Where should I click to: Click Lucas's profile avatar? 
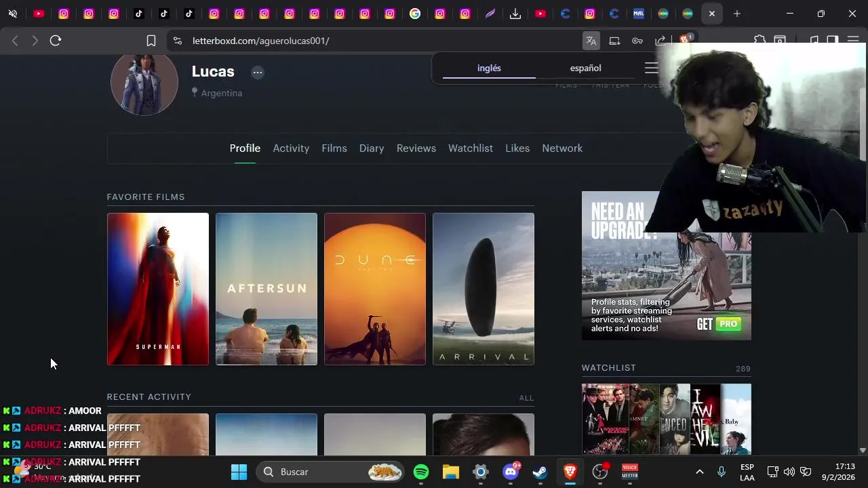144,81
